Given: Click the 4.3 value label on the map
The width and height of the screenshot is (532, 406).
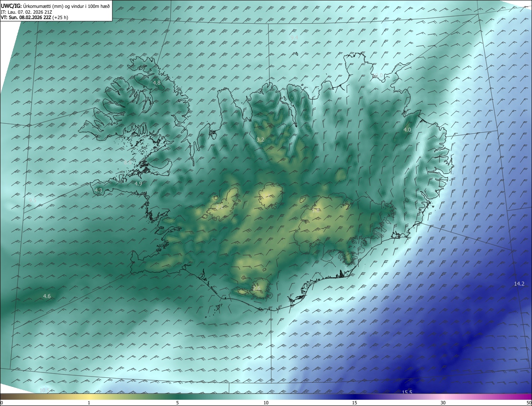Looking at the screenshot, I should 99,191.
